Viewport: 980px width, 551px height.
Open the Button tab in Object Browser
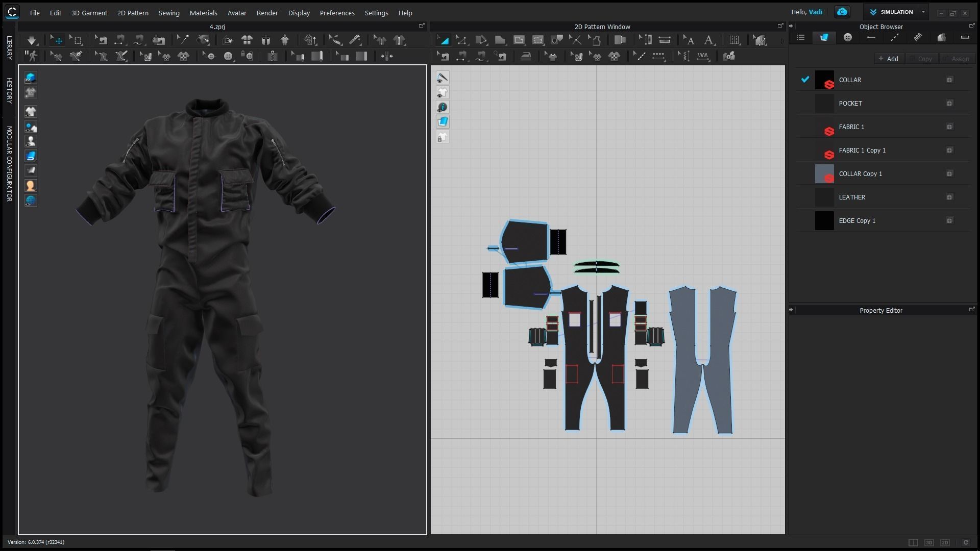click(x=847, y=37)
